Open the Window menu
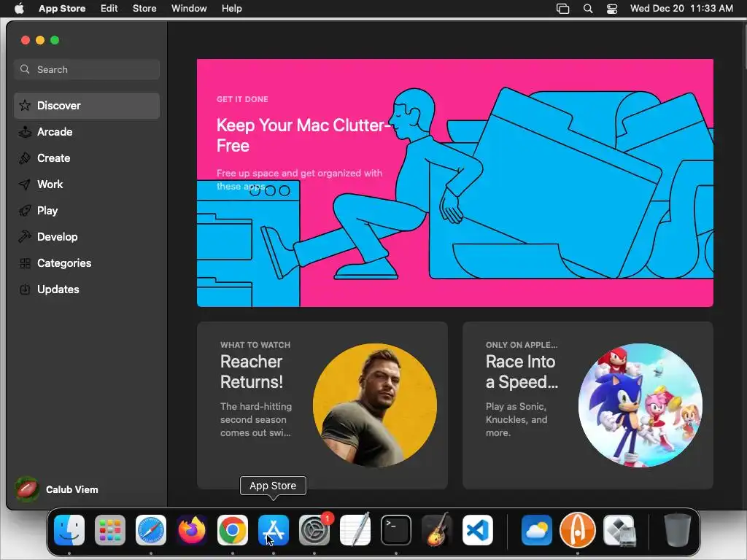Screen dimensions: 747x560 click(x=189, y=9)
